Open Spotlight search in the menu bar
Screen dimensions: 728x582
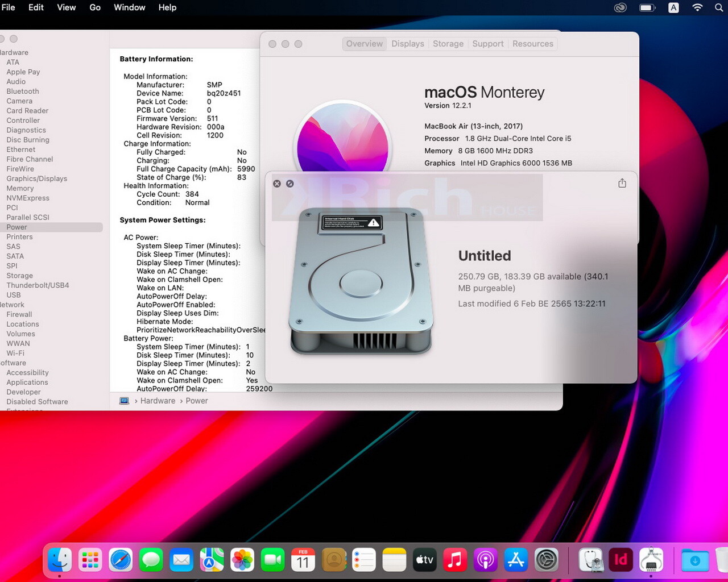tap(719, 7)
